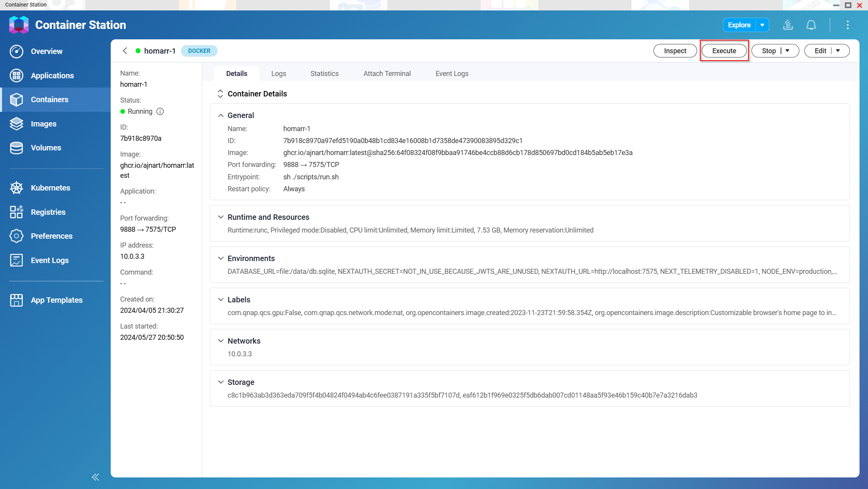Screen dimensions: 868x489
Task: Click the Inspect button
Action: (x=675, y=51)
